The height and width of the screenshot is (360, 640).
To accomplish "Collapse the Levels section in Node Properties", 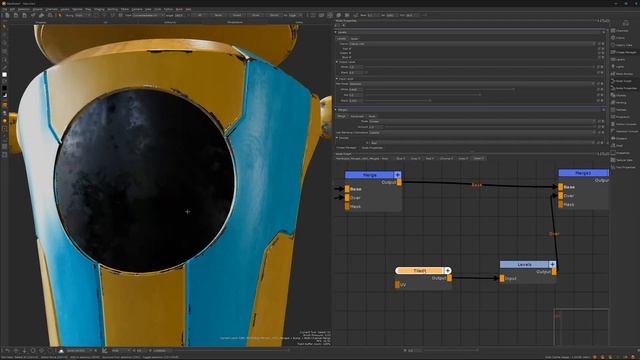I will (x=336, y=32).
